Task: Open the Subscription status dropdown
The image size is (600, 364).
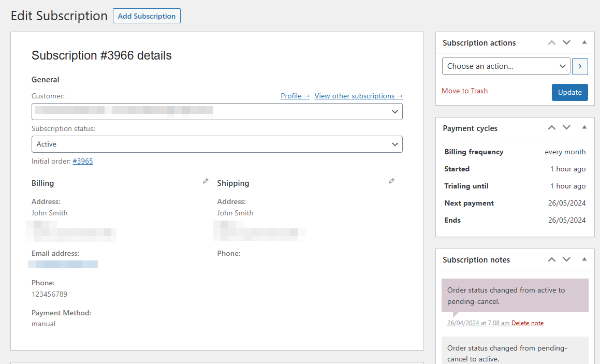Action: (x=217, y=144)
